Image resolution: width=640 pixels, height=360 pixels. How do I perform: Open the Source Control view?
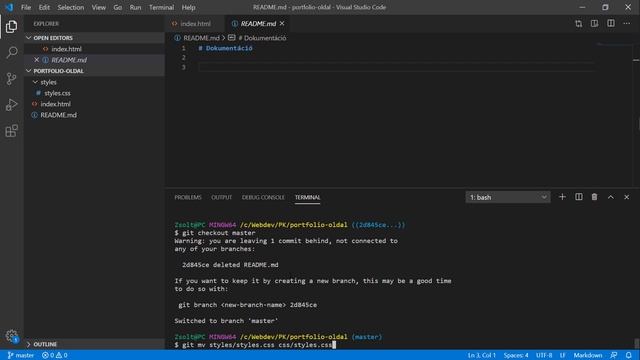pyautogui.click(x=11, y=79)
